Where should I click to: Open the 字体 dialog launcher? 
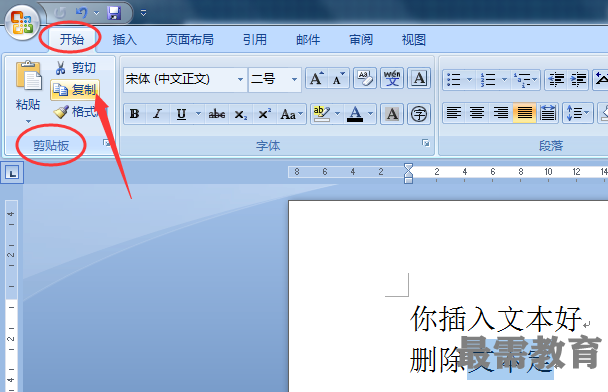(x=426, y=143)
